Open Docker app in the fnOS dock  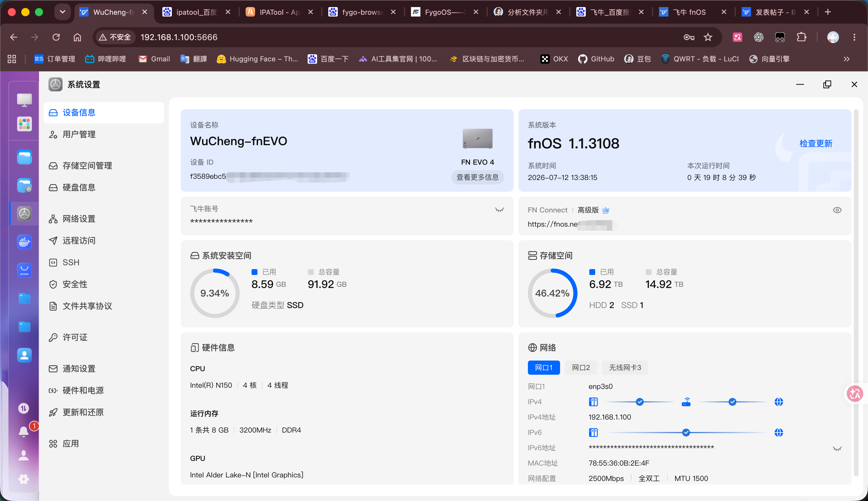[25, 242]
